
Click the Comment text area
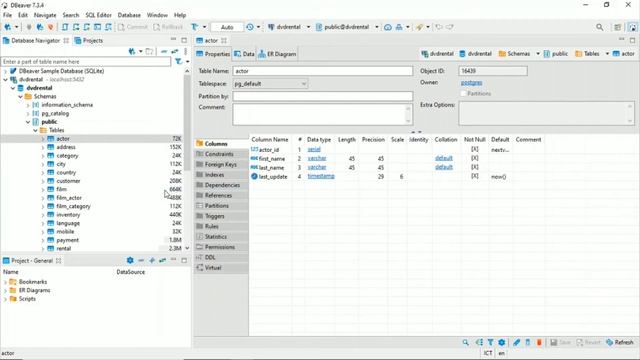tap(322, 114)
